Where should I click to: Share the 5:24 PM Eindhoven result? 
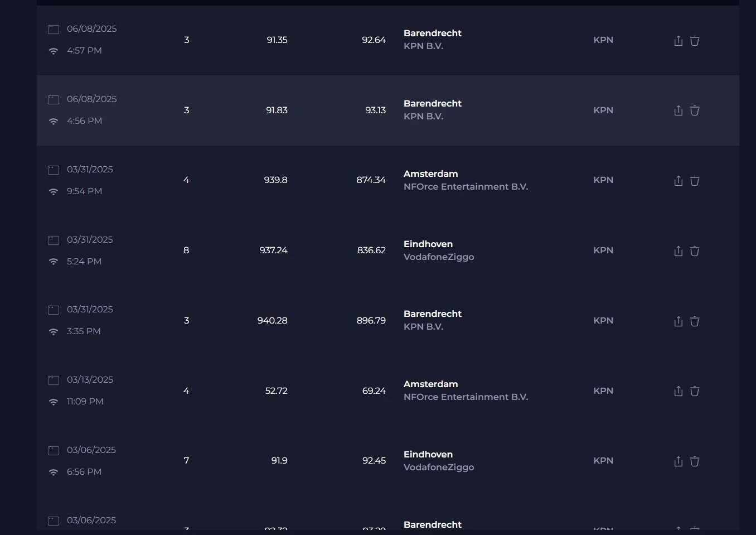(x=678, y=250)
